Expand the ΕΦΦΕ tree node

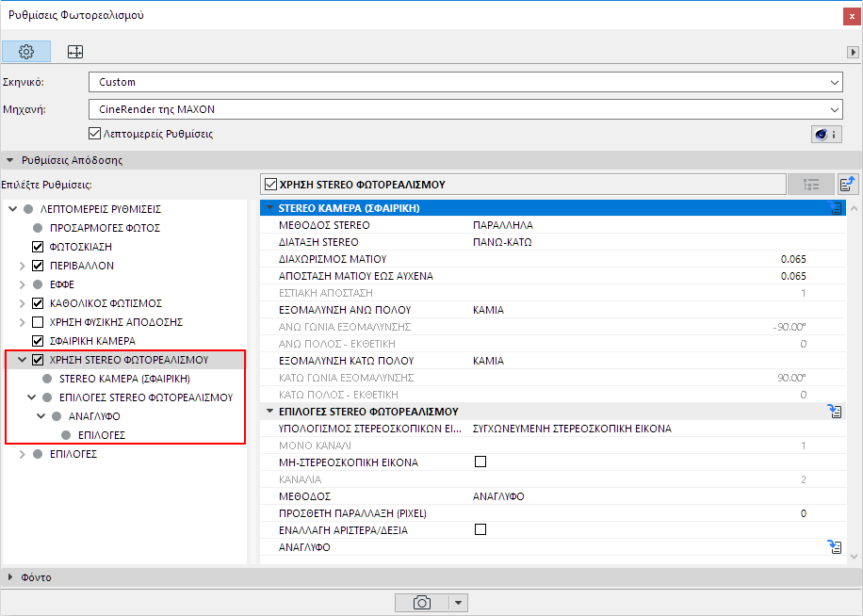[x=22, y=284]
